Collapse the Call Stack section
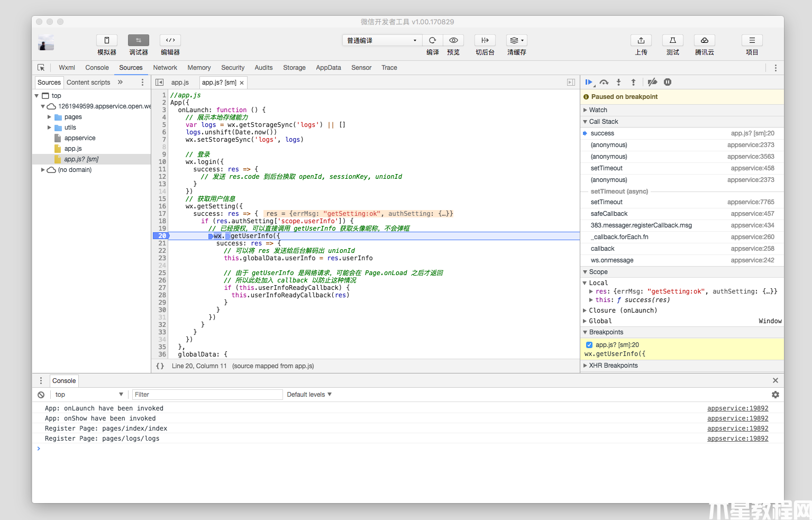This screenshot has width=812, height=520. coord(585,122)
